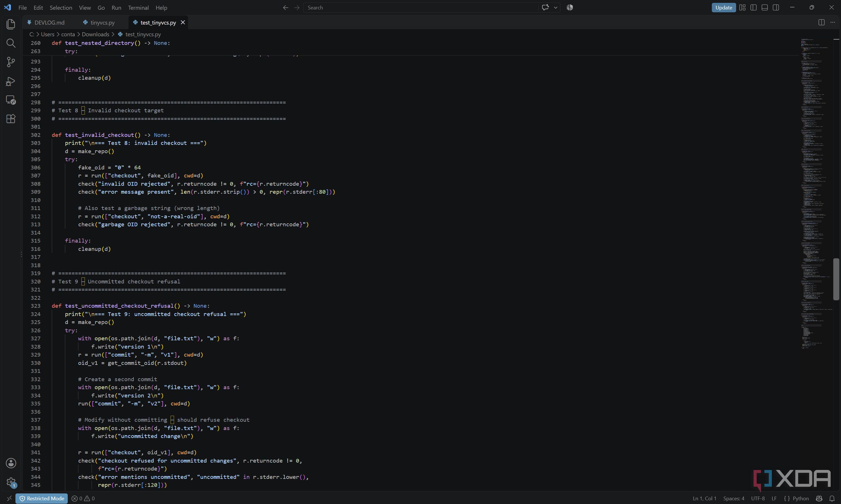Click the remote window indicator icon
Viewport: 841px width, 504px height.
9,498
